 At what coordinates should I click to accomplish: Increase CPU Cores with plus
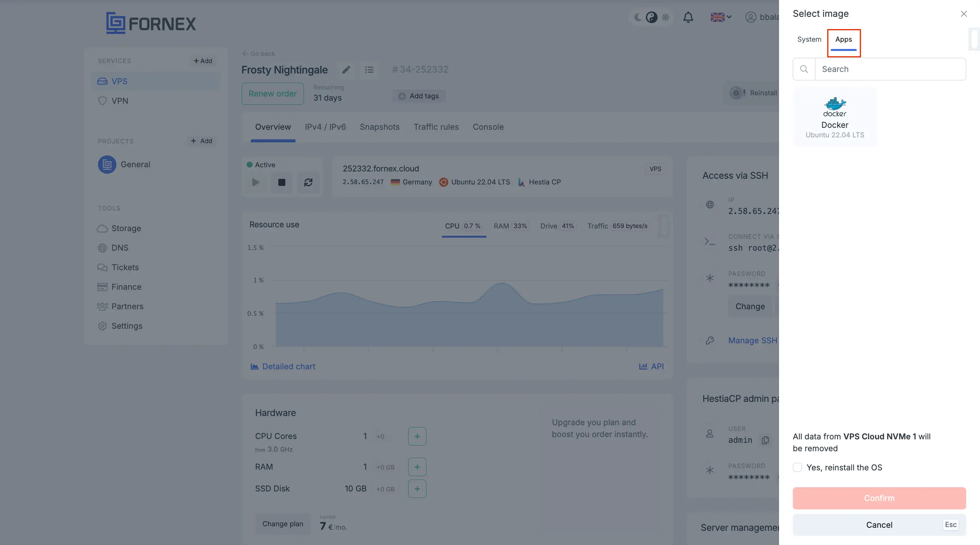coord(417,436)
